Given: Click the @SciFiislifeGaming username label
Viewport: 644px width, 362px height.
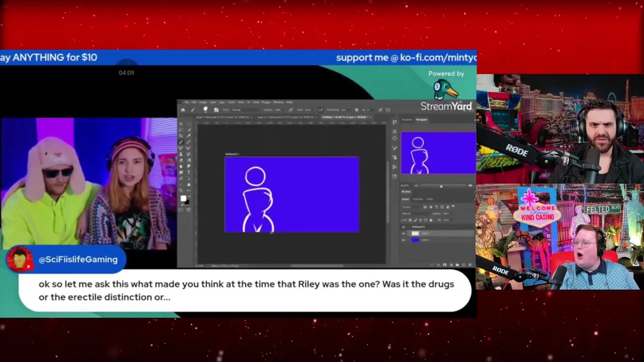Looking at the screenshot, I should tap(78, 259).
